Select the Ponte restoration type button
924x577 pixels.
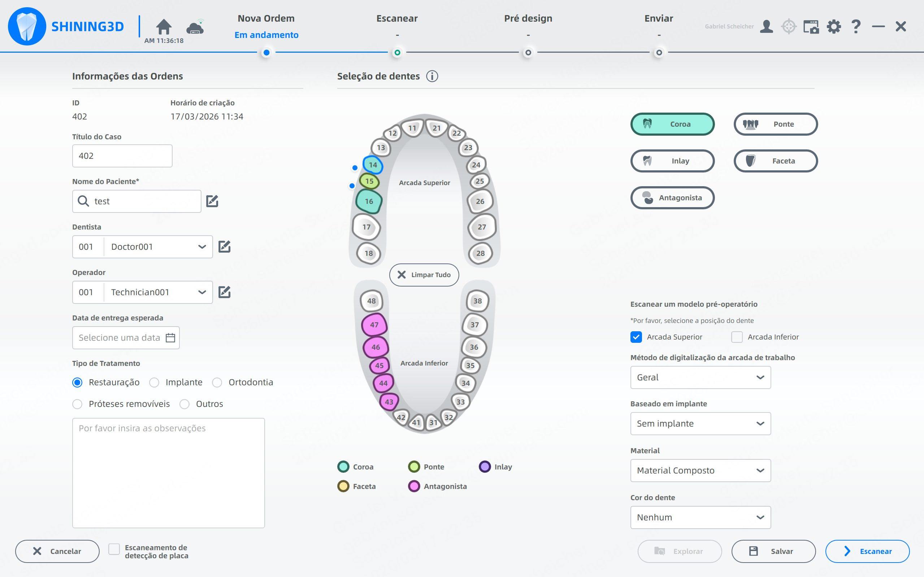click(775, 124)
